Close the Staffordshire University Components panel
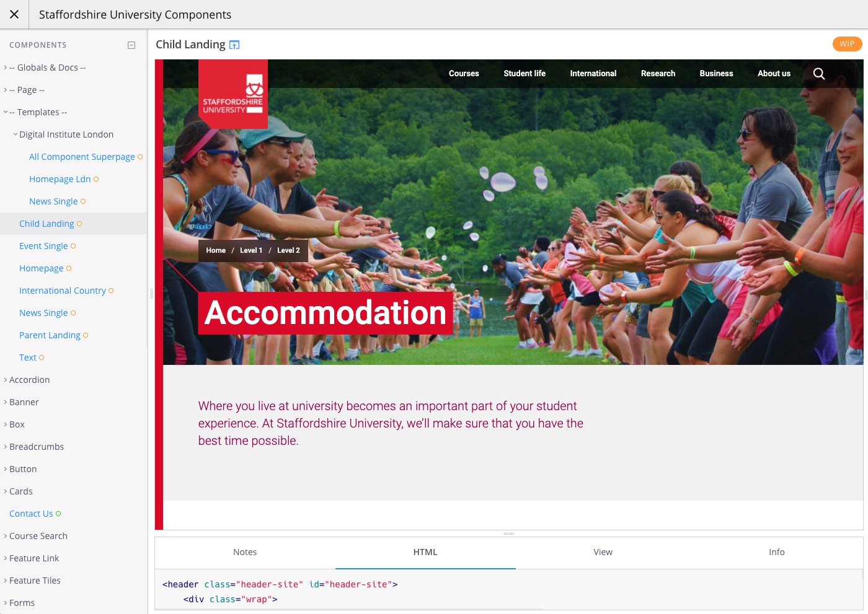868x614 pixels. 14,14
